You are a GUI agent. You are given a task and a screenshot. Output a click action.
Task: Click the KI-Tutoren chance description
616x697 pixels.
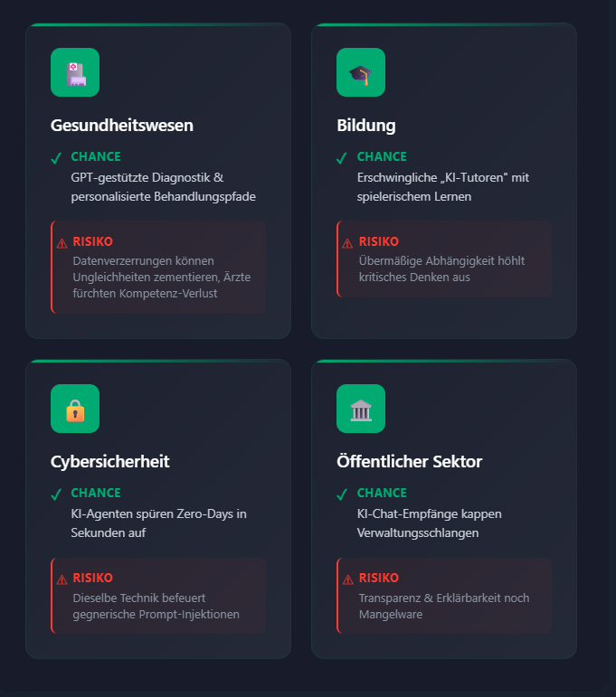click(443, 187)
